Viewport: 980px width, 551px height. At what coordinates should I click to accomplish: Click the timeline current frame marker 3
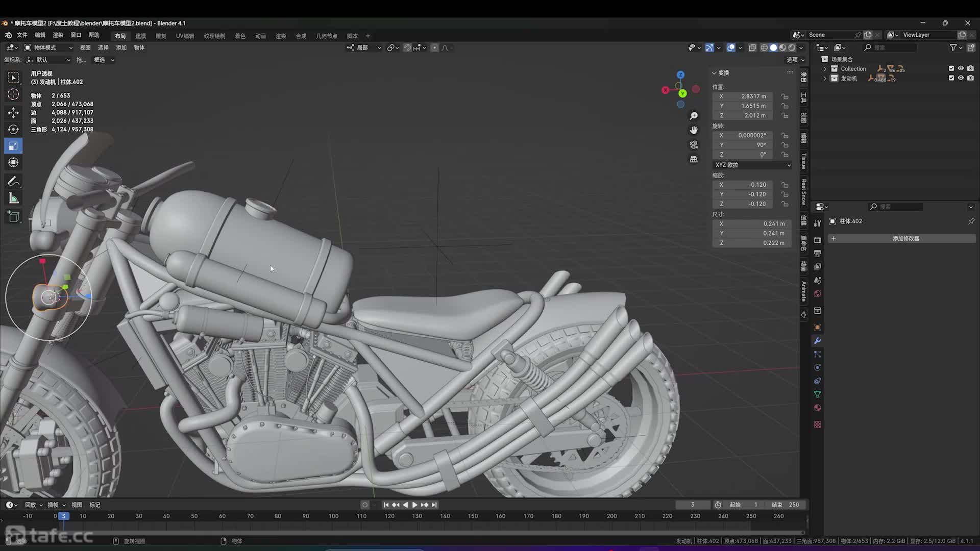point(63,516)
